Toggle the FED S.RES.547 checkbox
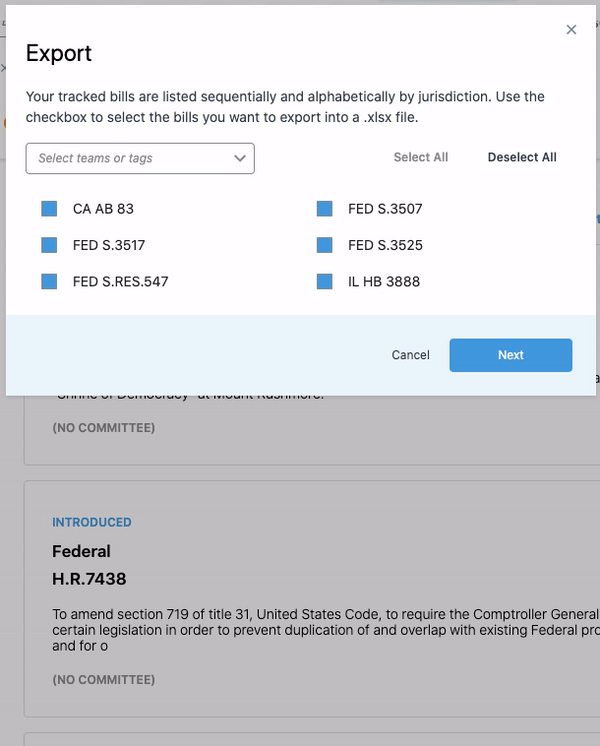The width and height of the screenshot is (600, 746). coord(49,282)
